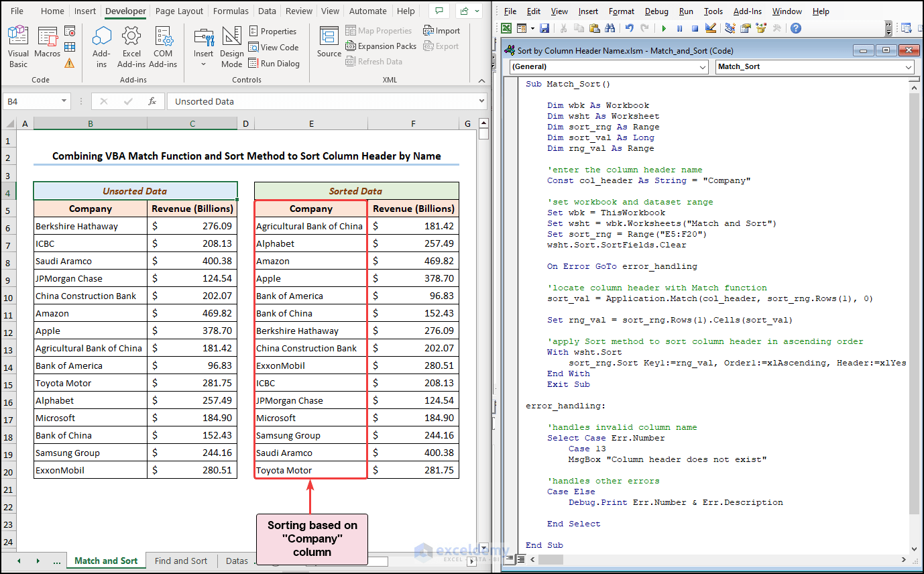Click the View Microsoft Excel icon
The width and height of the screenshot is (924, 574).
click(505, 28)
